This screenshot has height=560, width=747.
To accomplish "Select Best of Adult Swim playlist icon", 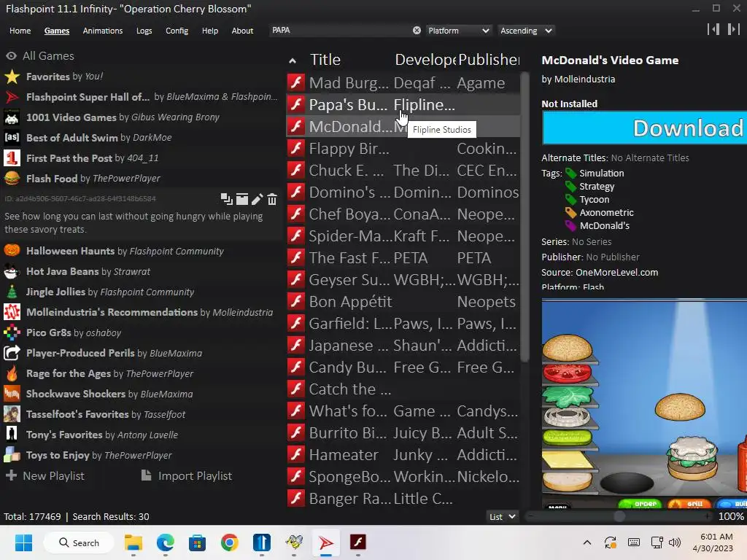I will coord(12,138).
